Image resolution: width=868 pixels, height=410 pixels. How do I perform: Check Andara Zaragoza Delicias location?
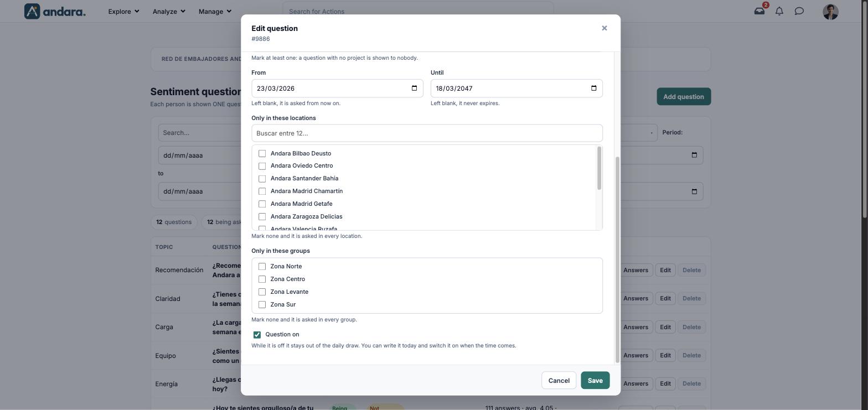[262, 217]
